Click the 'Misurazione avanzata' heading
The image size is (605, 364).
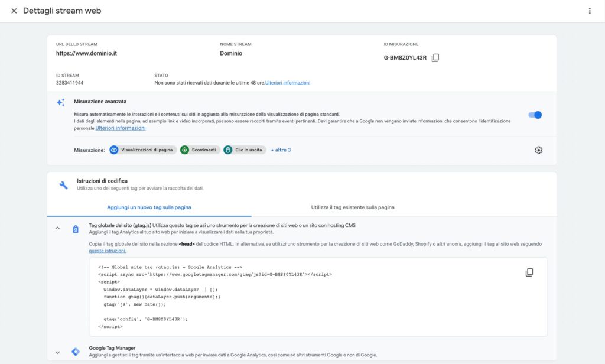(x=100, y=102)
